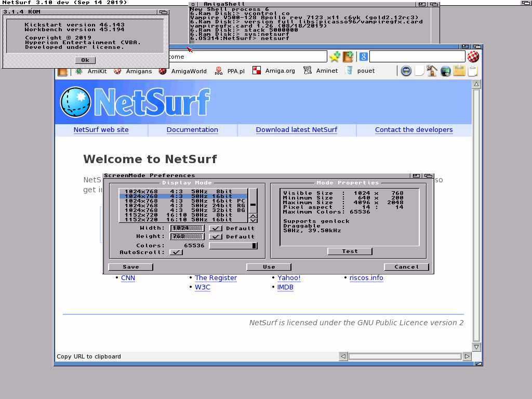Viewport: 532px width, 399px height.
Task: Open the IMDB link
Action: point(285,287)
